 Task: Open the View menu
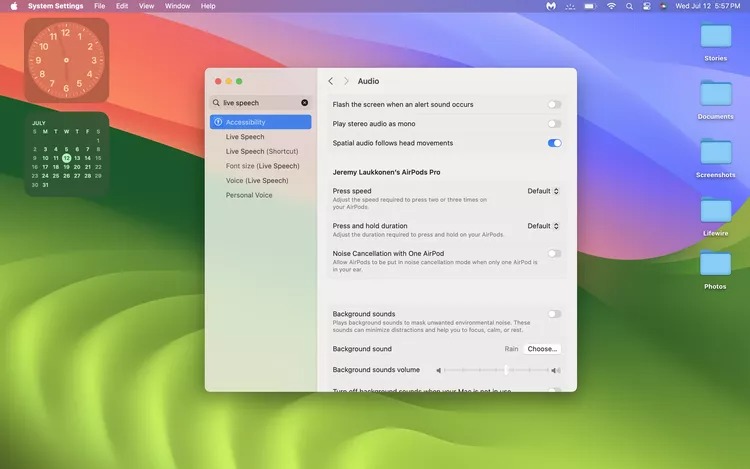(146, 6)
